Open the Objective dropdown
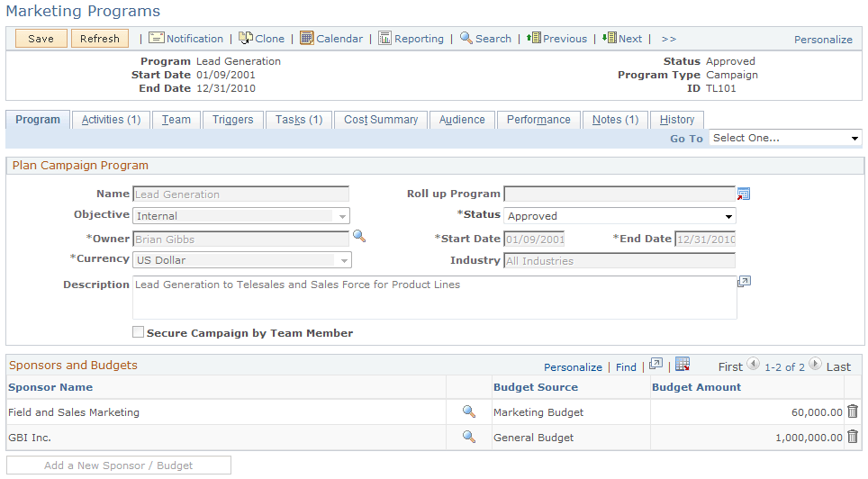The width and height of the screenshot is (868, 479). [x=241, y=216]
